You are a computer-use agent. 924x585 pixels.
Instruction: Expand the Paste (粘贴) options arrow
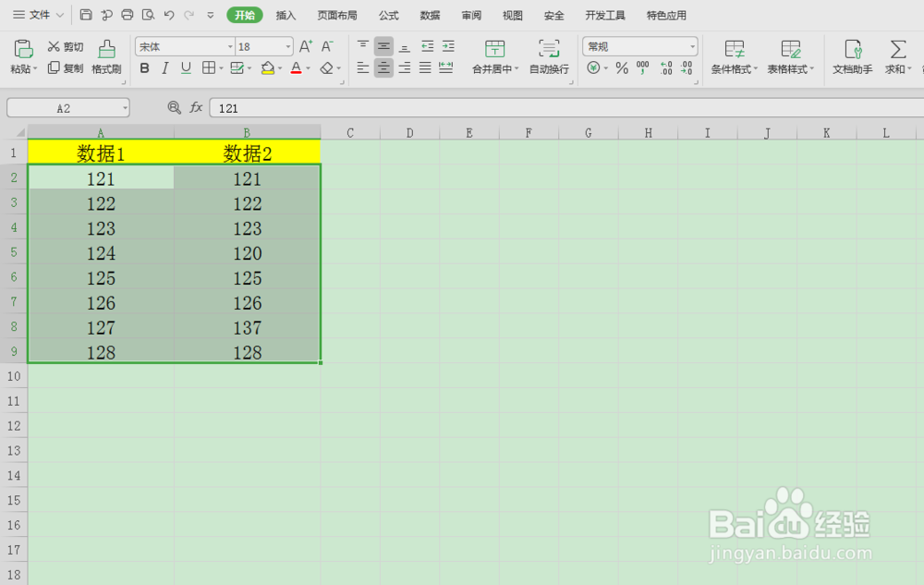(35, 69)
